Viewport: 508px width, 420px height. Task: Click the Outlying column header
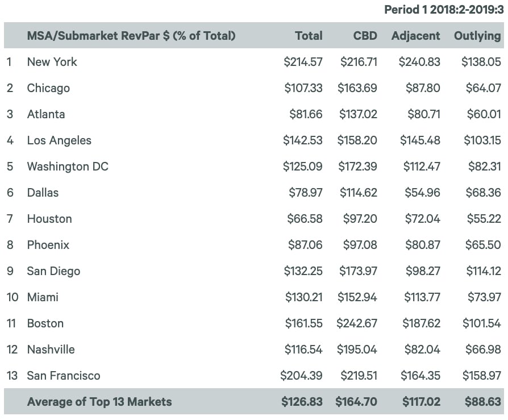pyautogui.click(x=477, y=36)
